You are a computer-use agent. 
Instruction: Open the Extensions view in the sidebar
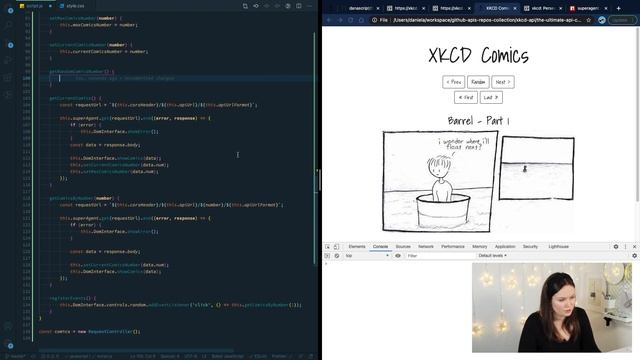click(x=8, y=78)
